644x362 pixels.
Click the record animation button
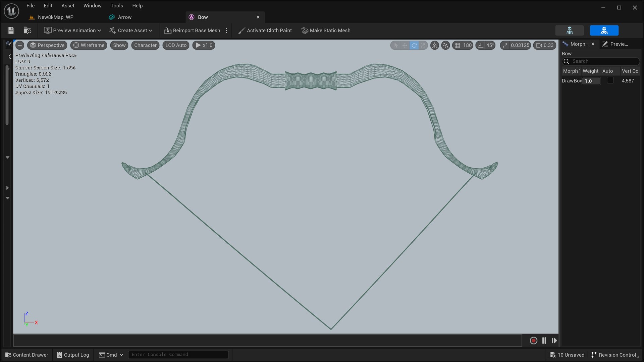[533, 341]
